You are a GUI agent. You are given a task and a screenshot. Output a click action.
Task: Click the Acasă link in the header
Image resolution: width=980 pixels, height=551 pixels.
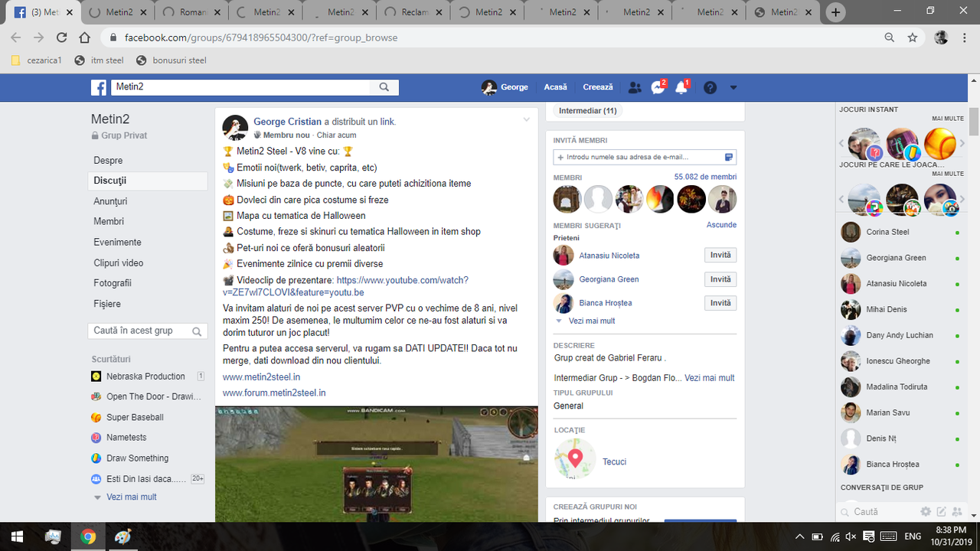pos(556,87)
